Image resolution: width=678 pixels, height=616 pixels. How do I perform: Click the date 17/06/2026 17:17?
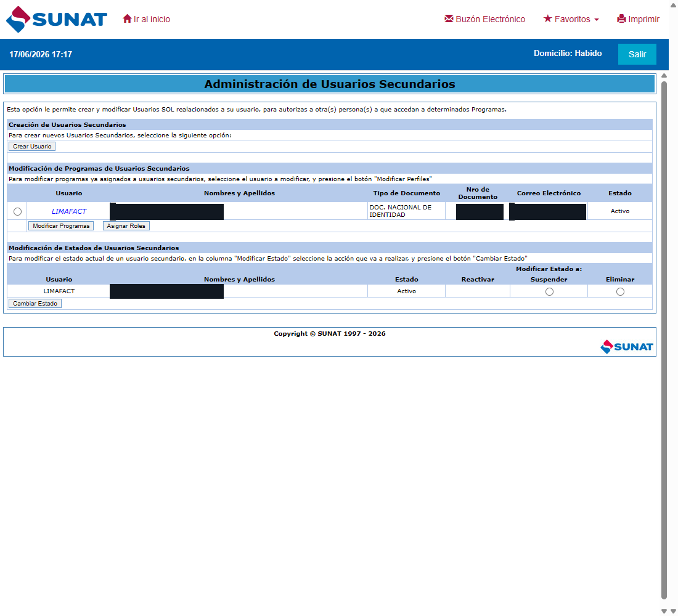coord(41,54)
